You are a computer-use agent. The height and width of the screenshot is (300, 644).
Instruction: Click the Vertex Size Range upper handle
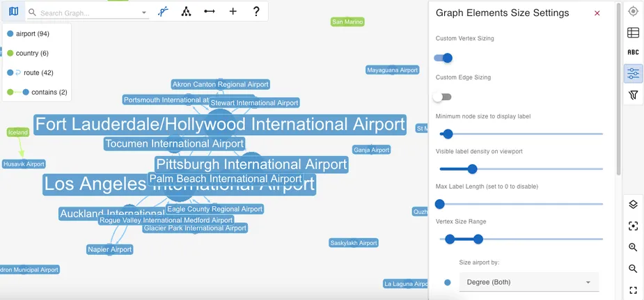478,239
